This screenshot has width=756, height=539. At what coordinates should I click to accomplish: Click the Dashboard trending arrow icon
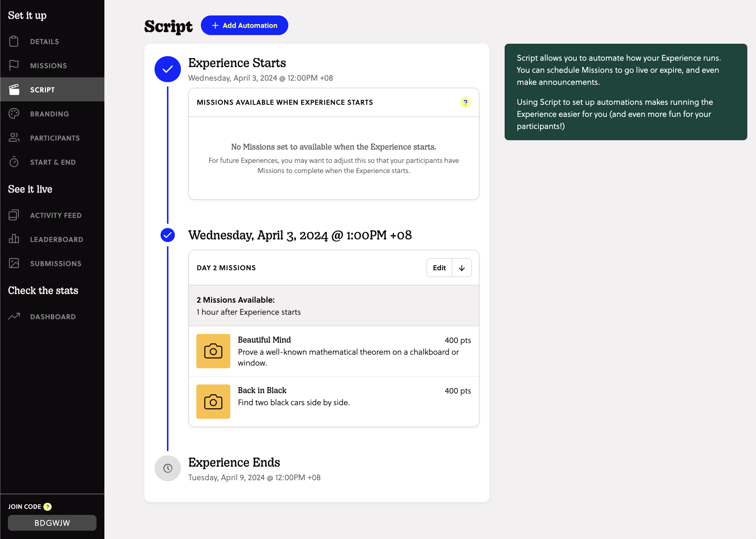pyautogui.click(x=14, y=317)
